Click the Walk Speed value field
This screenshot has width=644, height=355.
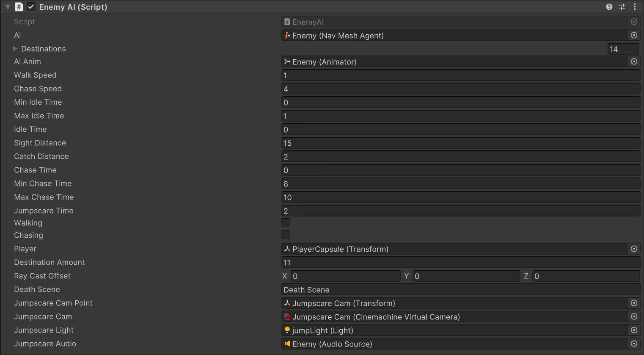click(x=461, y=75)
